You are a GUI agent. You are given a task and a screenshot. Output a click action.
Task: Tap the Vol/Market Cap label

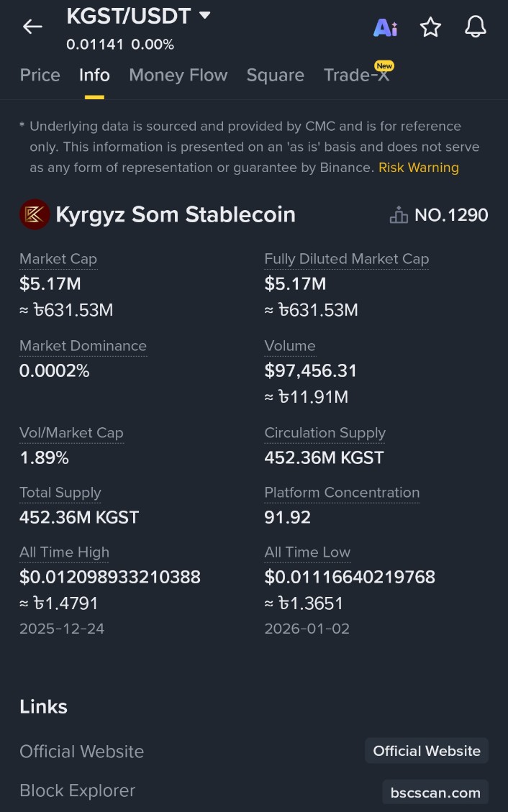click(71, 433)
